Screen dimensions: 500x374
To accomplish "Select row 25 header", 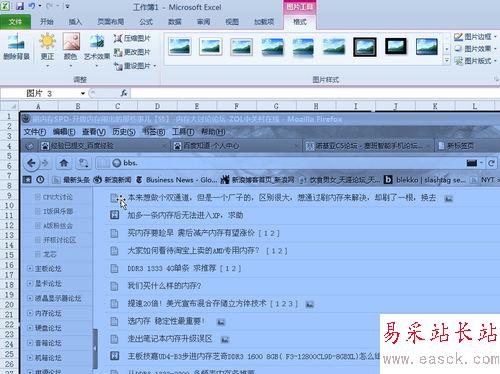I will (9, 354).
